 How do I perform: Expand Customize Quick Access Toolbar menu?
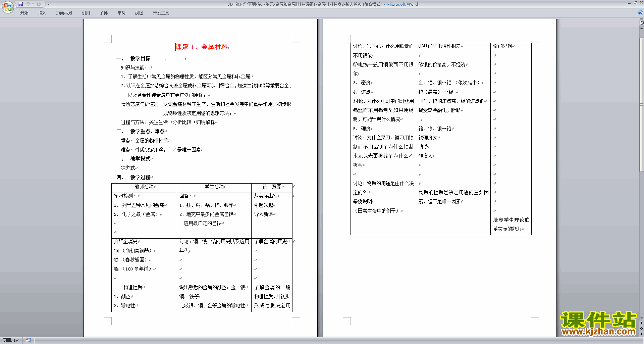click(48, 4)
